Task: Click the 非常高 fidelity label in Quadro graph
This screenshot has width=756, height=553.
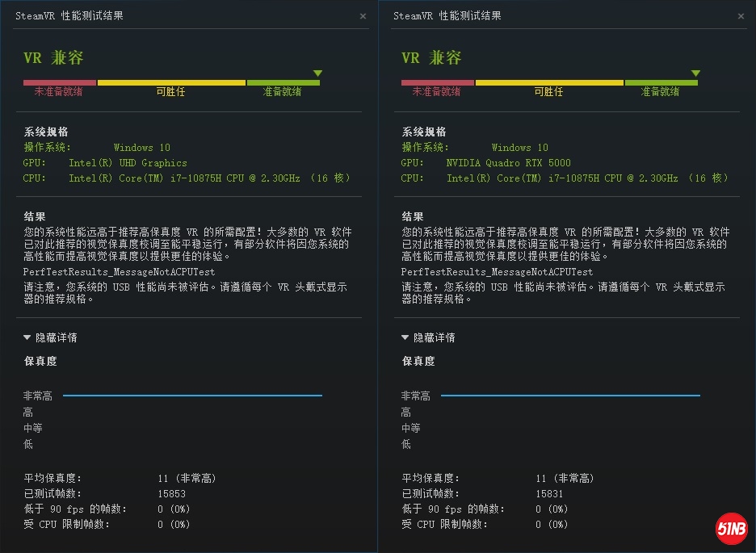Action: click(x=415, y=396)
